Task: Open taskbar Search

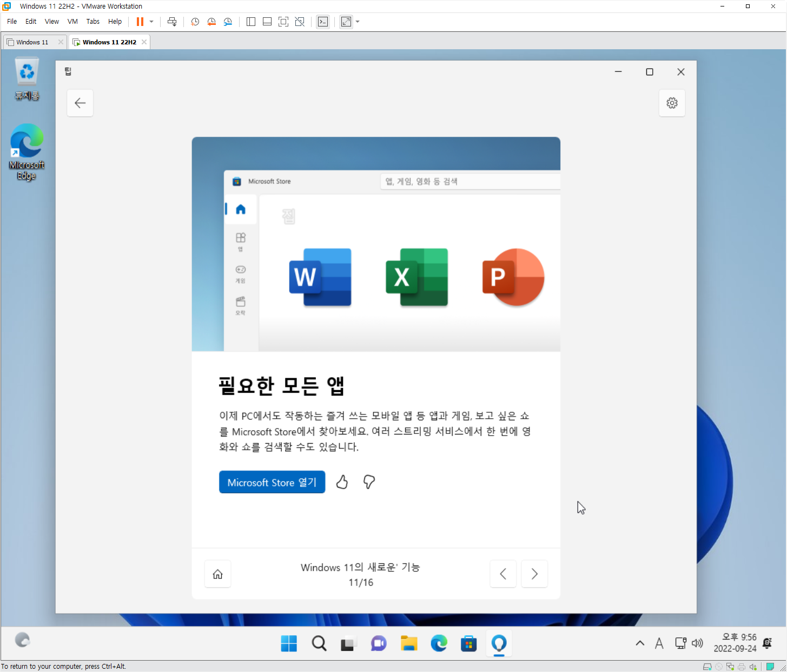Action: pyautogui.click(x=319, y=643)
